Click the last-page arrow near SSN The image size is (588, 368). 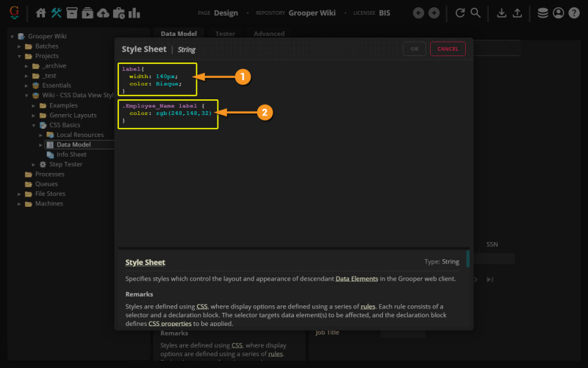point(490,280)
